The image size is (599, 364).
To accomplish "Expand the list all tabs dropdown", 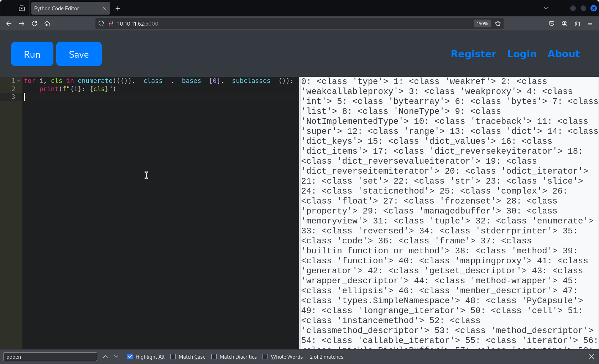I will 546,8.
